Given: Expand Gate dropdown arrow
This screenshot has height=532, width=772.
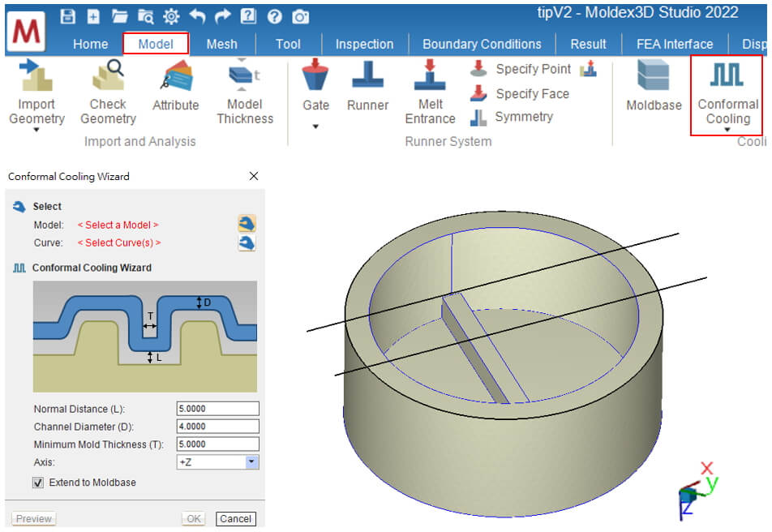Looking at the screenshot, I should point(315,127).
